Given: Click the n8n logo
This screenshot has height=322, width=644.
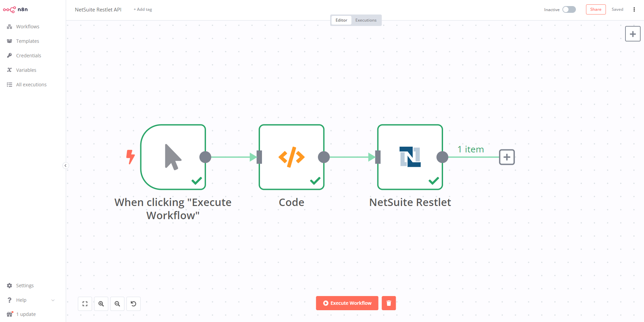Looking at the screenshot, I should pos(16,9).
